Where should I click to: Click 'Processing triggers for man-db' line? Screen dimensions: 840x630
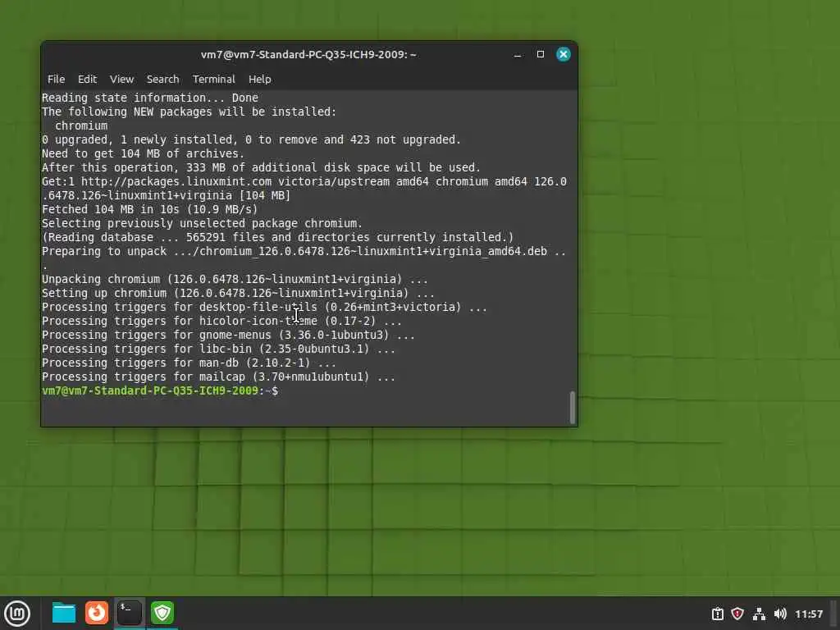coord(189,363)
